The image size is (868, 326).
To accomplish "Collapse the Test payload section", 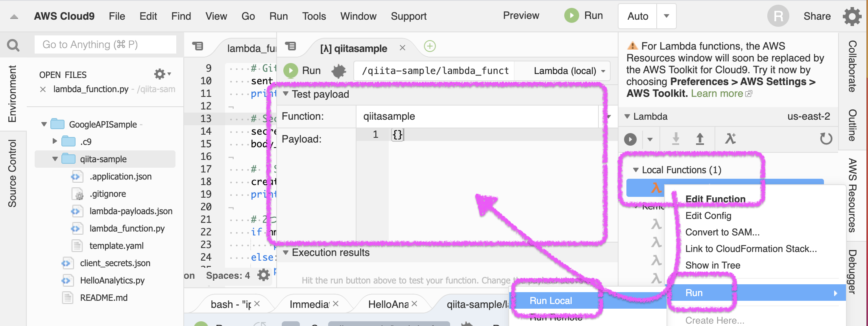I will click(x=286, y=94).
